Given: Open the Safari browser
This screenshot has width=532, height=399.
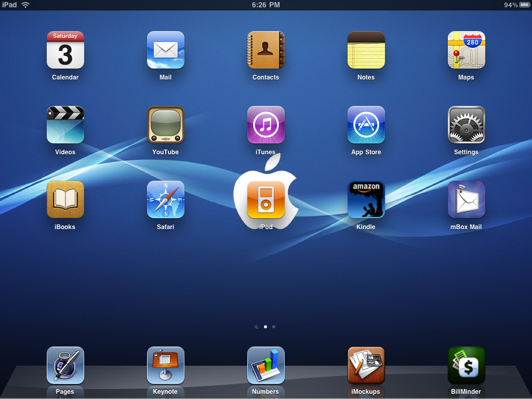Looking at the screenshot, I should [166, 200].
